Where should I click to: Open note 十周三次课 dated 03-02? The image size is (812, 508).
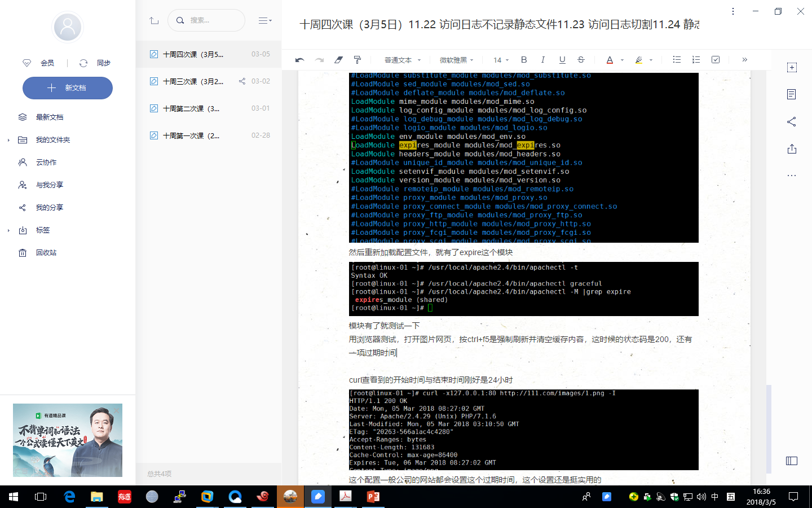point(209,81)
